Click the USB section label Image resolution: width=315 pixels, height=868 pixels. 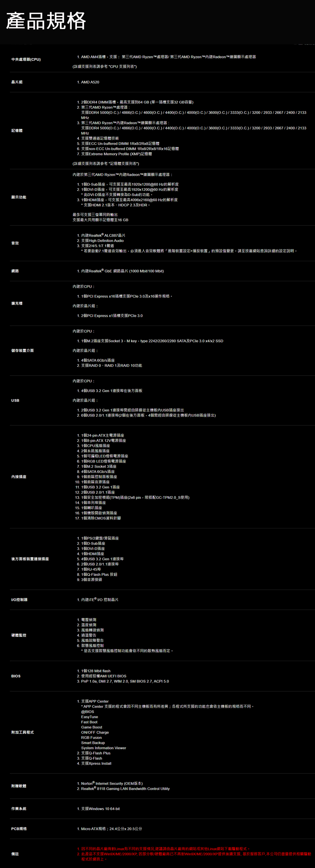coord(15,401)
